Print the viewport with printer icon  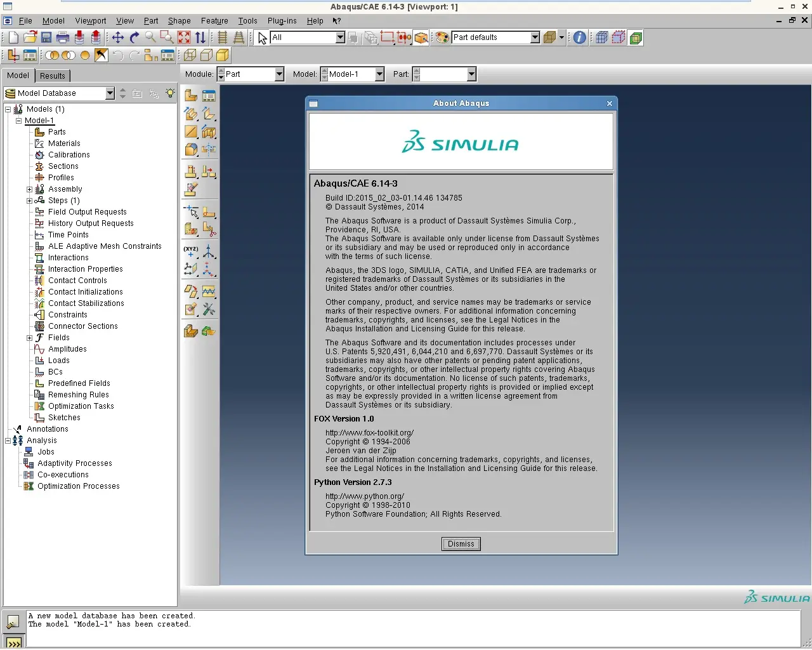point(63,37)
